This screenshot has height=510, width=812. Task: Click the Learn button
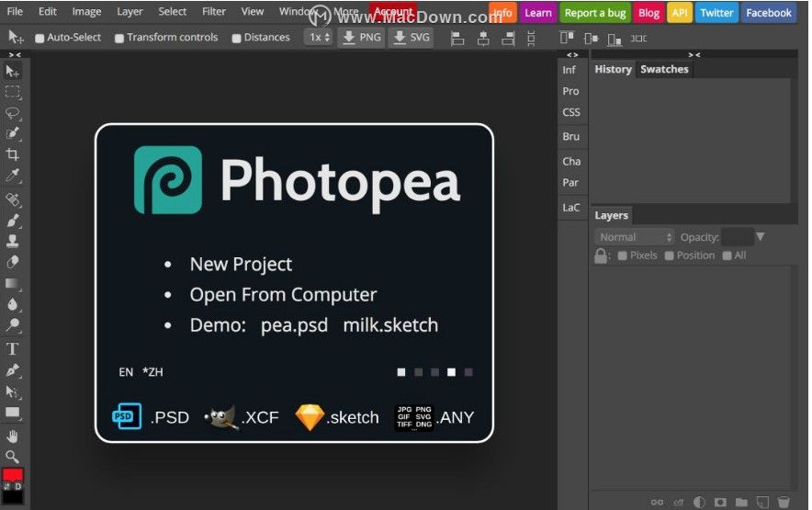[538, 13]
